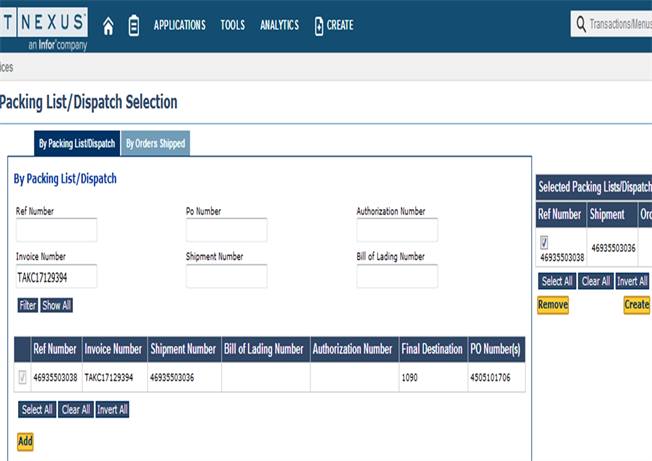Click the search magnifier icon
The height and width of the screenshot is (461, 652).
pos(580,25)
